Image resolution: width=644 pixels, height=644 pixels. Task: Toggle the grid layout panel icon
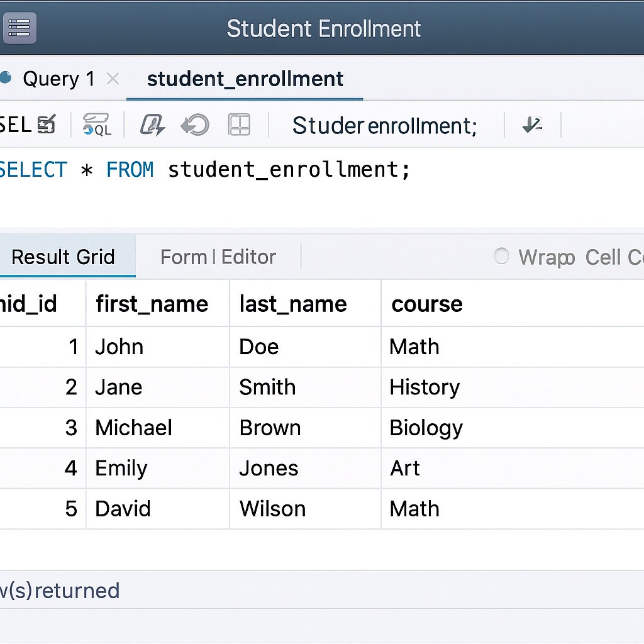pos(239,125)
